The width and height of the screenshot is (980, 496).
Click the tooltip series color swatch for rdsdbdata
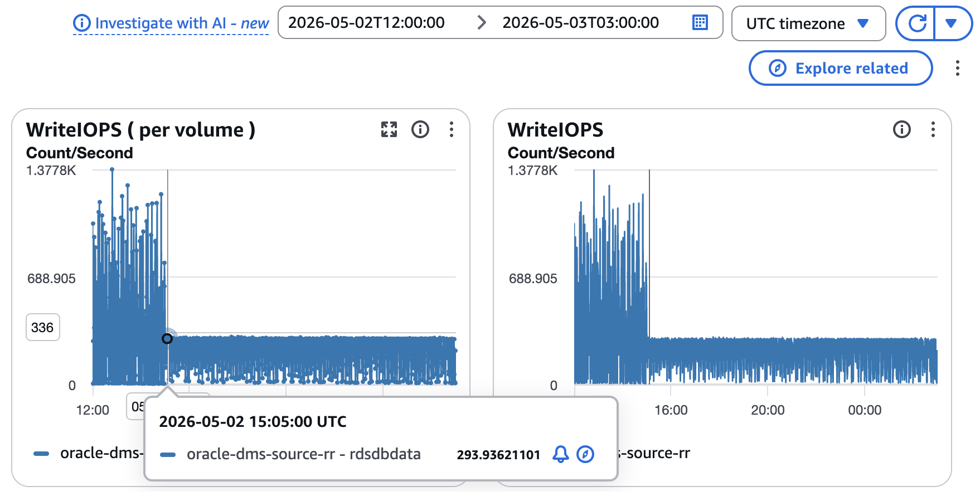click(x=168, y=455)
